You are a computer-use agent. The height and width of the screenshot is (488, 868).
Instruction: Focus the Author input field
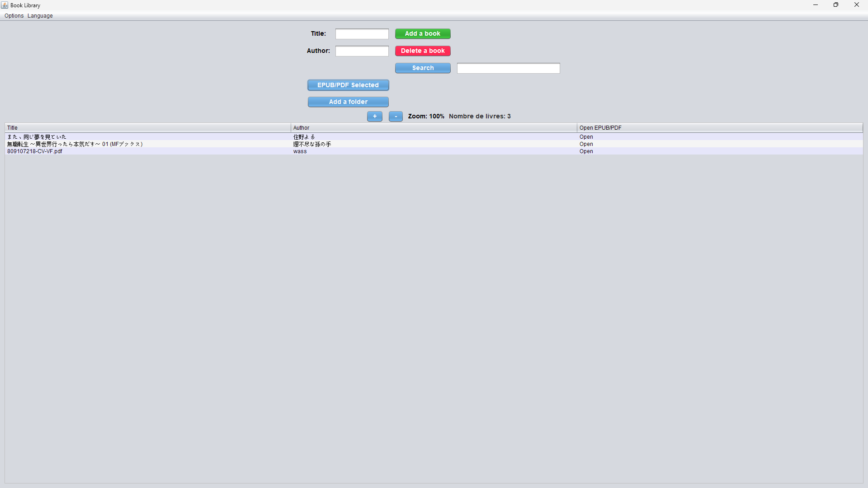[x=362, y=51]
